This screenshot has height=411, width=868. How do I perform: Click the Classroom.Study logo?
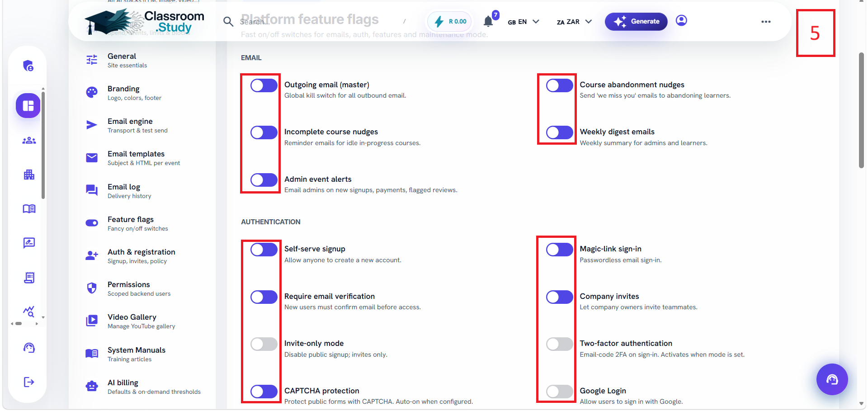tap(145, 22)
